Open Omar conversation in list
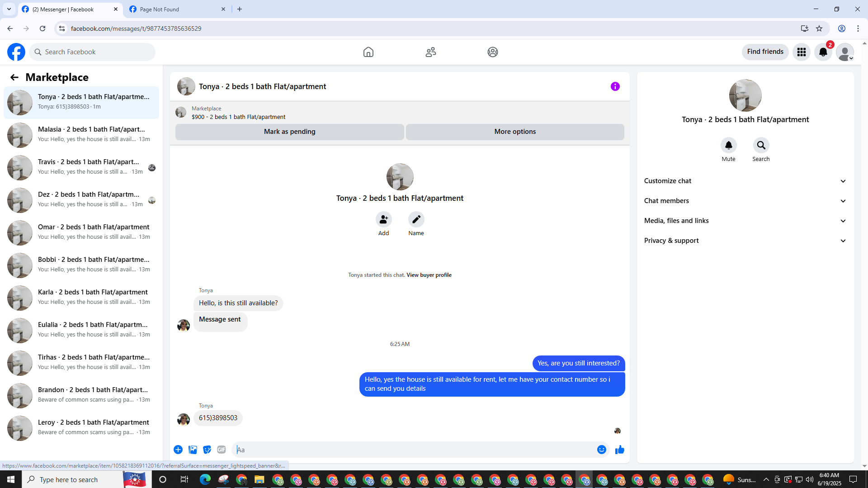The height and width of the screenshot is (488, 868). click(81, 233)
